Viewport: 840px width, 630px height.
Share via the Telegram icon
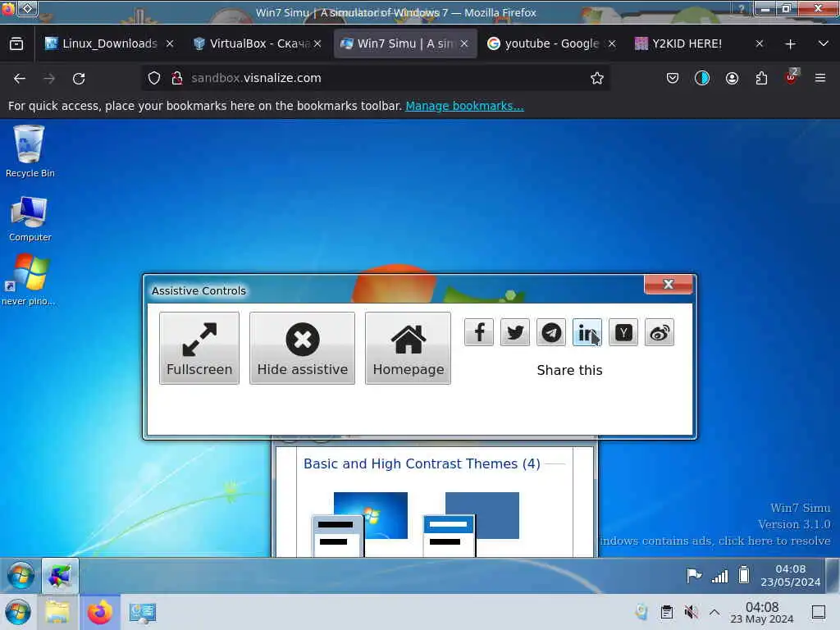pyautogui.click(x=551, y=332)
